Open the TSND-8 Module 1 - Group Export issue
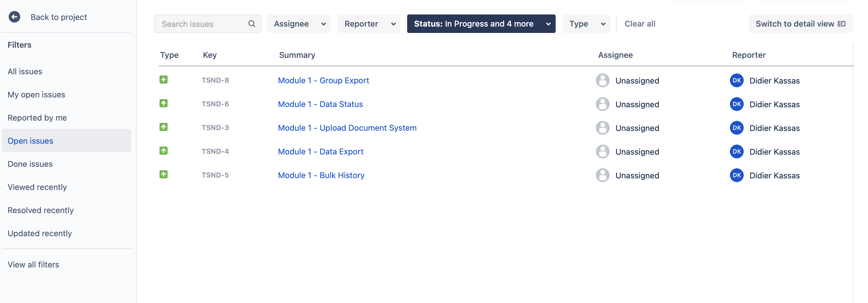868x303 pixels. [x=323, y=80]
